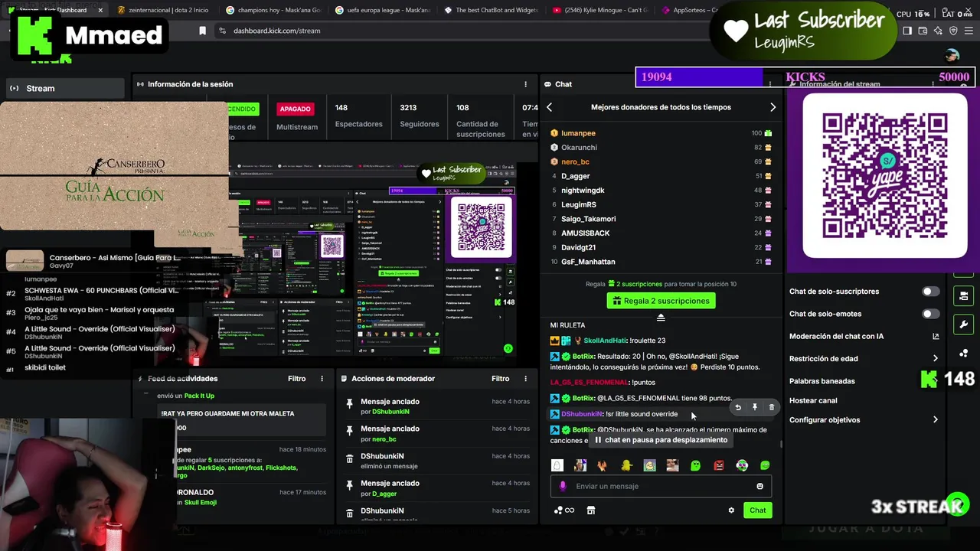Image resolution: width=980 pixels, height=551 pixels.
Task: Click the address bar dashboard.kick.com/stream
Action: [459, 31]
